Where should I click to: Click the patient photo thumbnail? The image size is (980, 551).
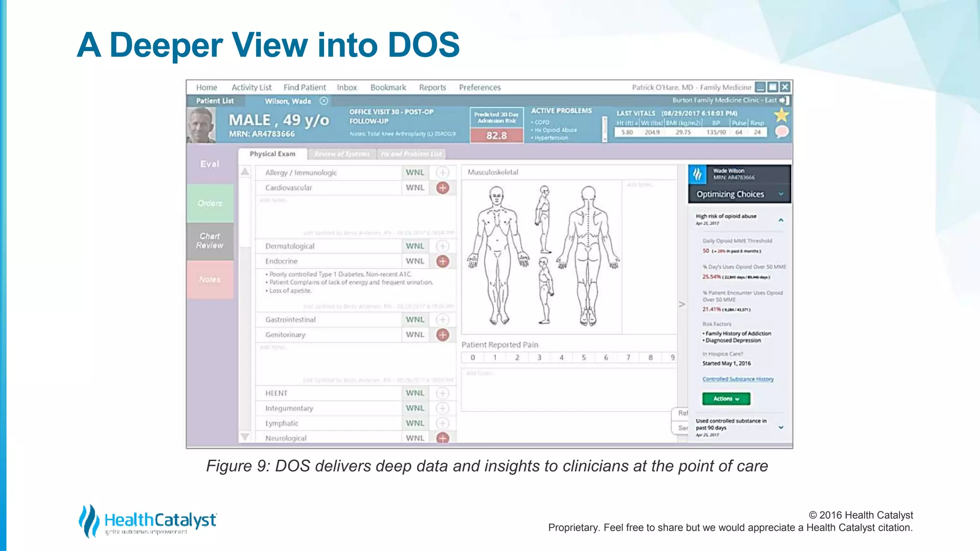point(201,125)
